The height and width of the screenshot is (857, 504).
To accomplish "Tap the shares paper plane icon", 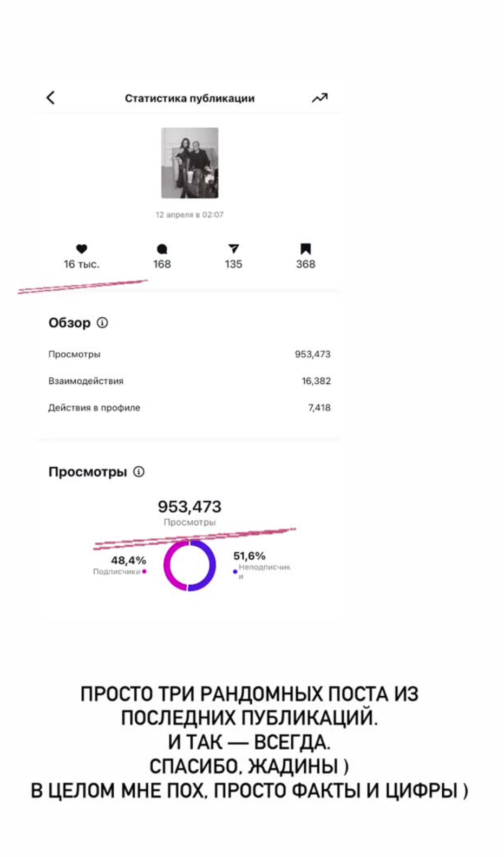I will point(233,248).
